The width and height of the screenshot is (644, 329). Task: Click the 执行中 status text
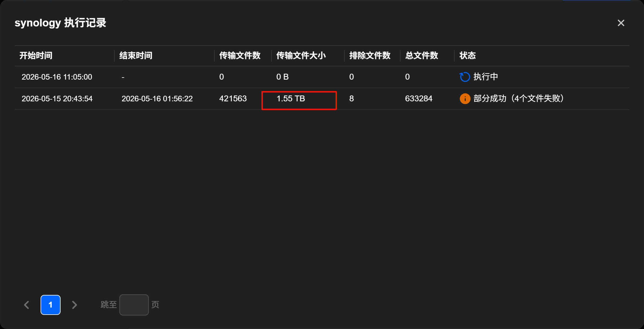[x=486, y=77]
